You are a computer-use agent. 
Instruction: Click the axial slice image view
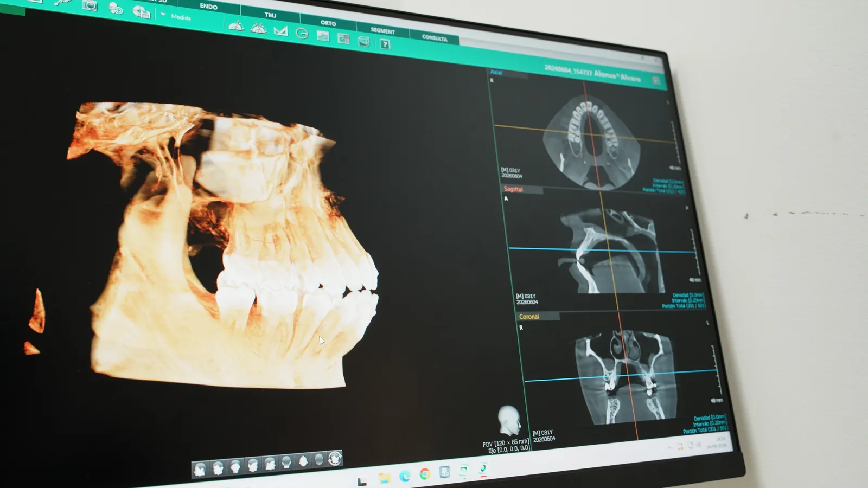point(592,142)
